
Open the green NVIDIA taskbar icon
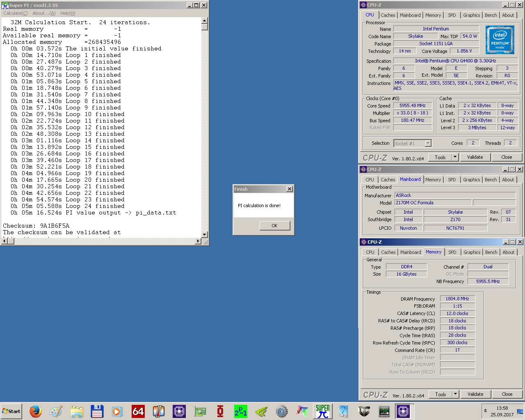[261, 411]
